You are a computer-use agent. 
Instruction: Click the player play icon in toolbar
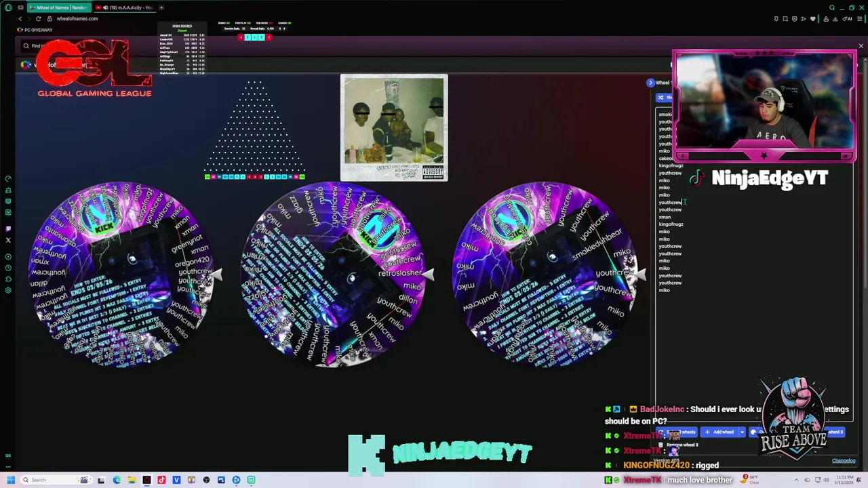point(804,18)
